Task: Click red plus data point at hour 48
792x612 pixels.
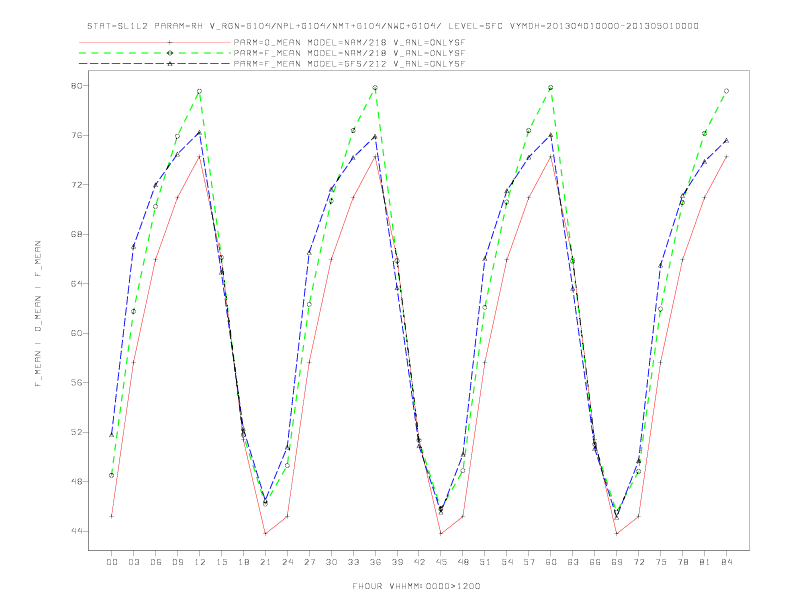Action: point(463,517)
